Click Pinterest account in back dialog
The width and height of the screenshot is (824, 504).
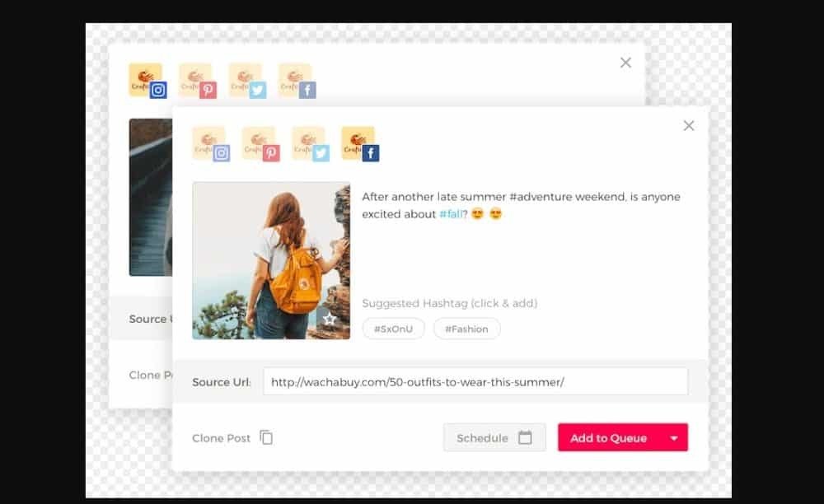pos(197,81)
